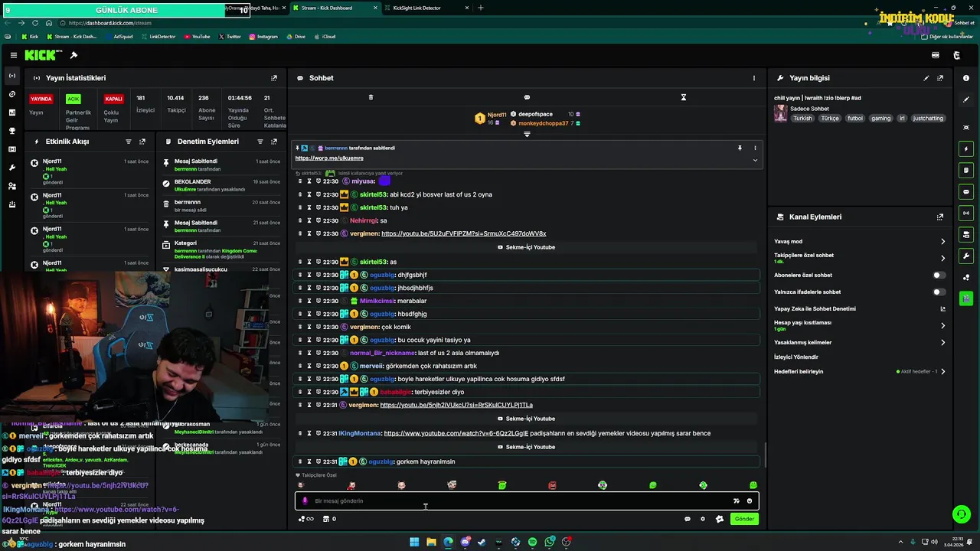Open Steam from taskbar
Screen dimensions: 980x551
pos(482,542)
